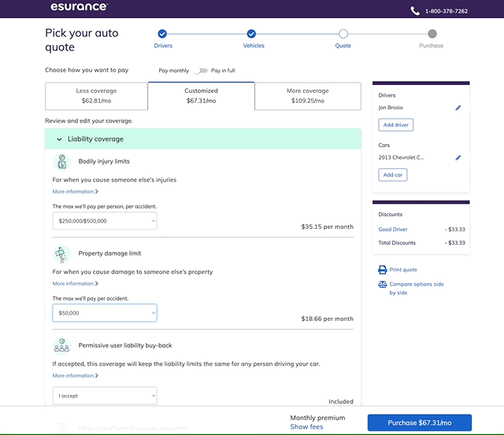The width and height of the screenshot is (504, 435).
Task: Open the bodily injury limits $250,000/$500,000 dropdown
Action: [105, 221]
